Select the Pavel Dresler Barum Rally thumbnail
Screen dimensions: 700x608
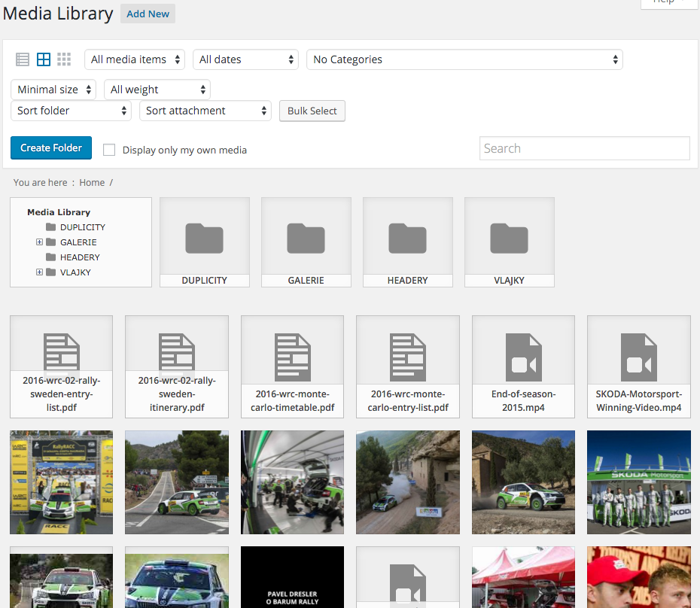pyautogui.click(x=292, y=577)
